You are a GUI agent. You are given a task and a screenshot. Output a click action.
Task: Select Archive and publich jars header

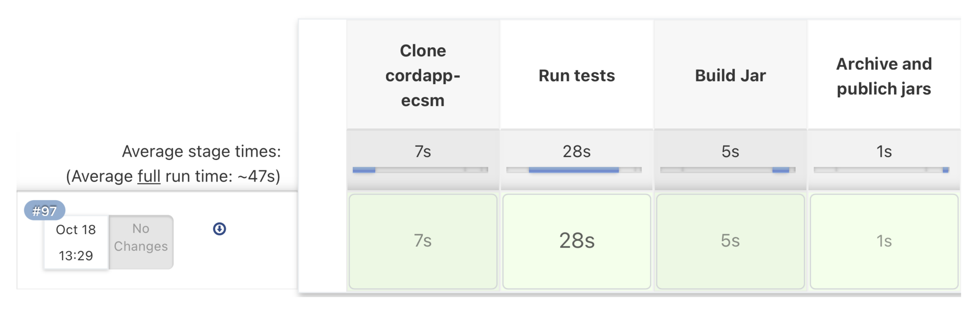pos(884,76)
